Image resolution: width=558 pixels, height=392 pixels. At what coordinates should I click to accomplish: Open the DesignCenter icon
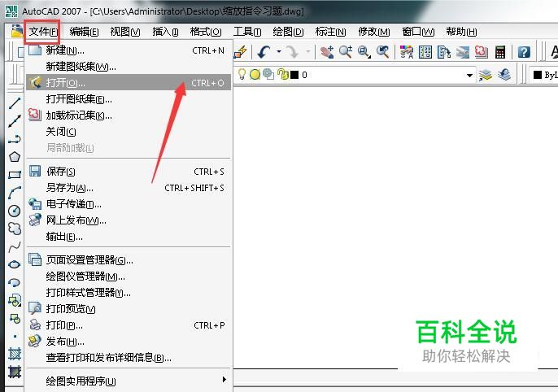click(425, 52)
